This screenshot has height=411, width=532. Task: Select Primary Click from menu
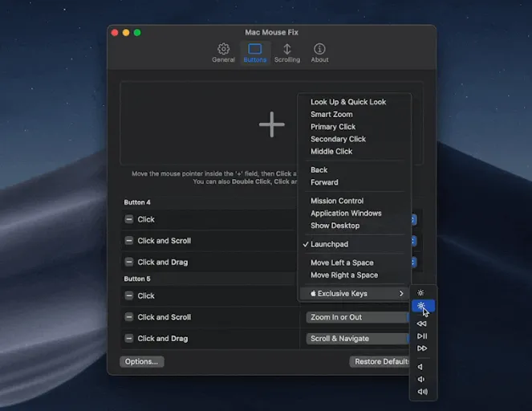tap(355, 127)
